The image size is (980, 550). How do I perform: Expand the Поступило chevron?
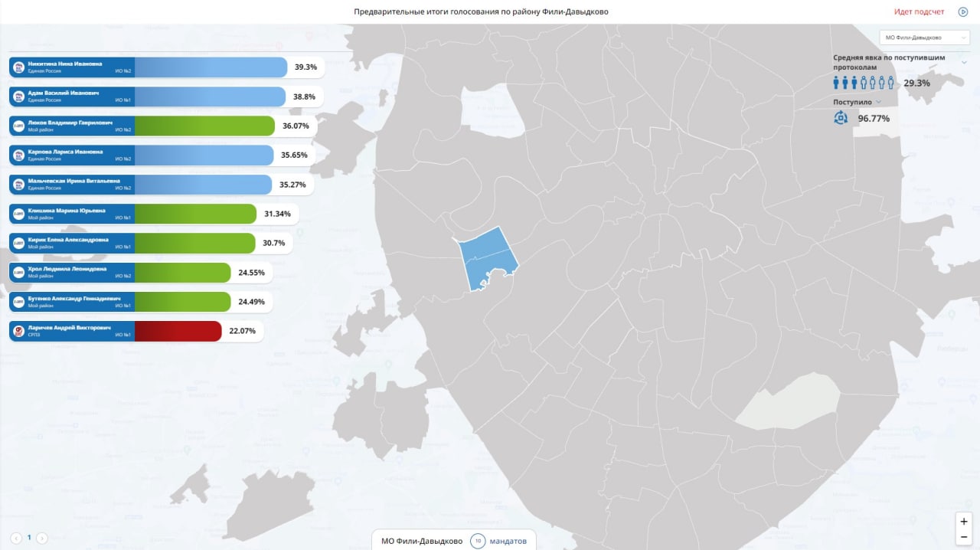pyautogui.click(x=879, y=102)
